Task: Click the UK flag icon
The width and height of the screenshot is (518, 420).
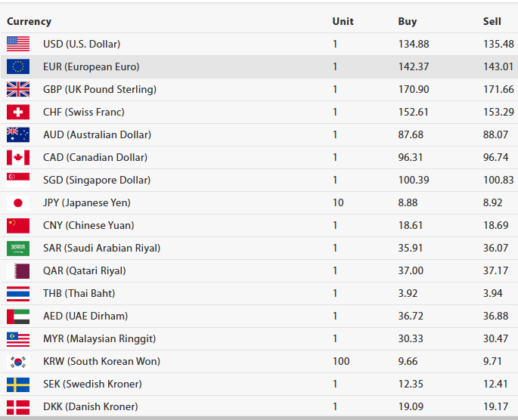Action: pyautogui.click(x=17, y=89)
